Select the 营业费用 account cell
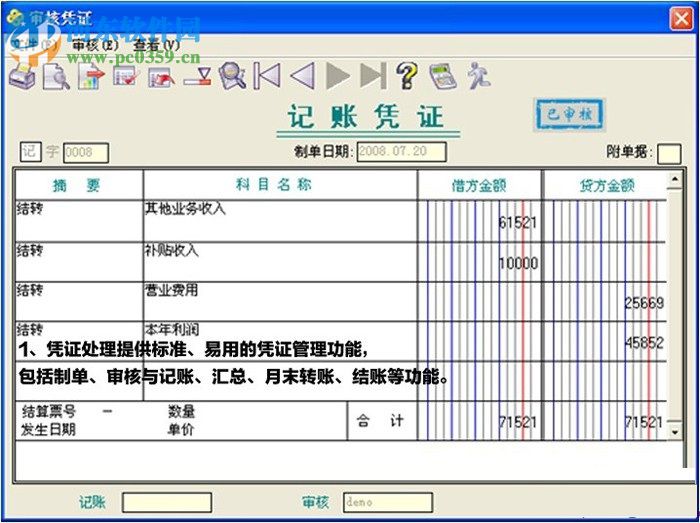Screen dimensions: 700x523 click(x=280, y=302)
